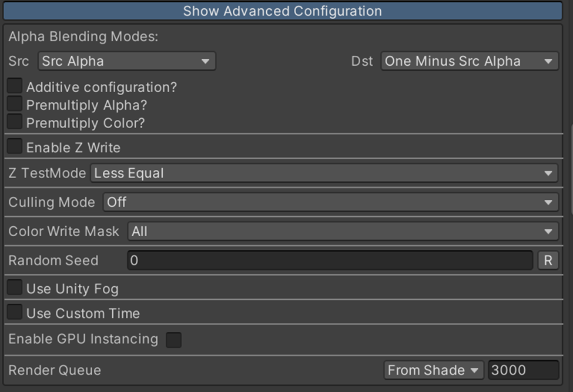Open the Culling Mode dropdown

(331, 202)
